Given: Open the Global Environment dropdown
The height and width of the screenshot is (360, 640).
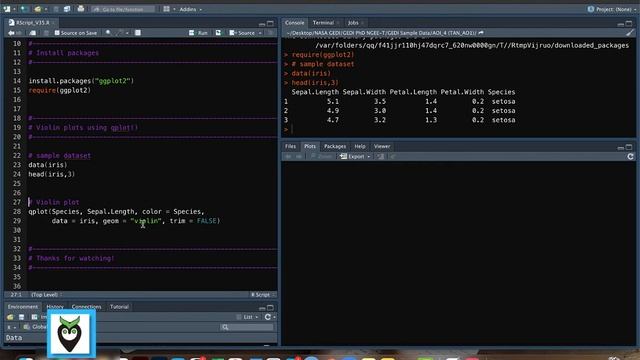Looking at the screenshot, I should point(36,327).
